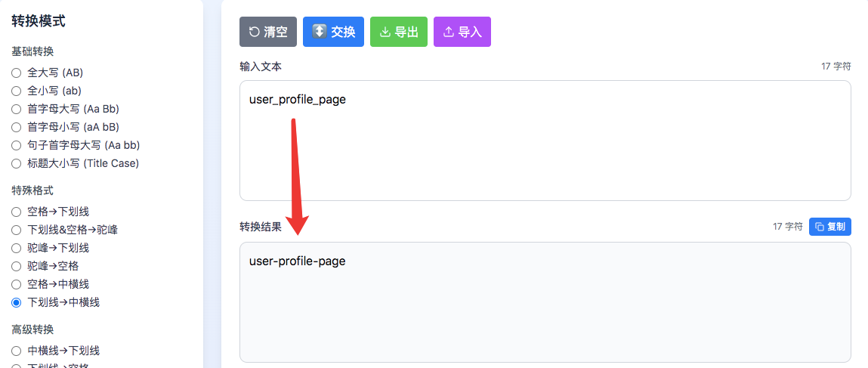
Task: Click inside the 输入文本 input textarea
Action: [x=545, y=141]
